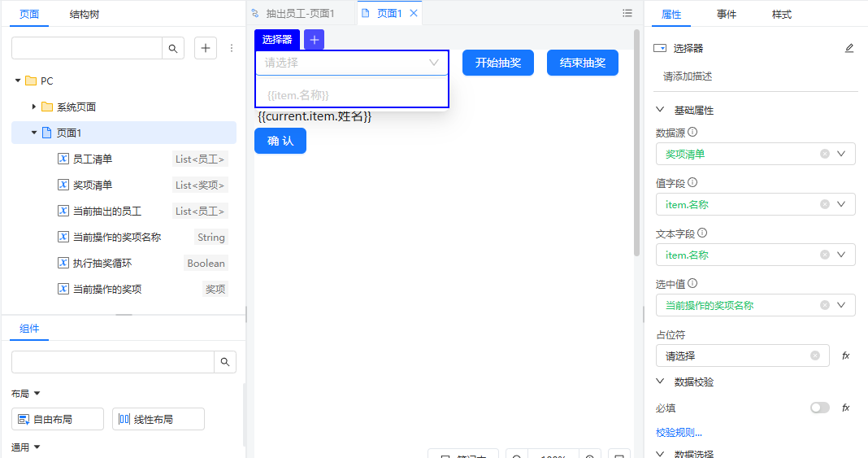The height and width of the screenshot is (458, 868).
Task: Click the pencil edit icon beside 选择器
Action: pos(849,48)
